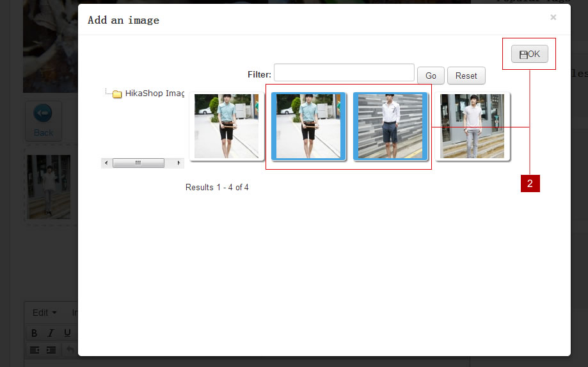Viewport: 588px width, 367px height.
Task: Toggle Underline in background editor
Action: tap(67, 333)
